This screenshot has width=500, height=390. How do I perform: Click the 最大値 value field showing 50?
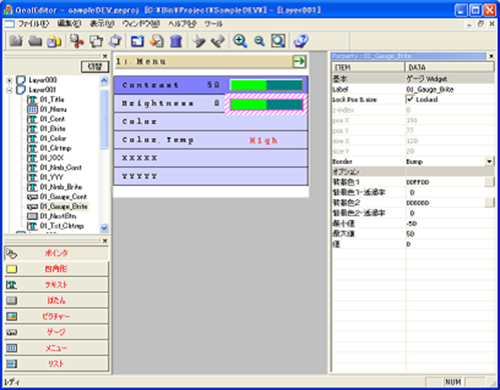coord(450,234)
